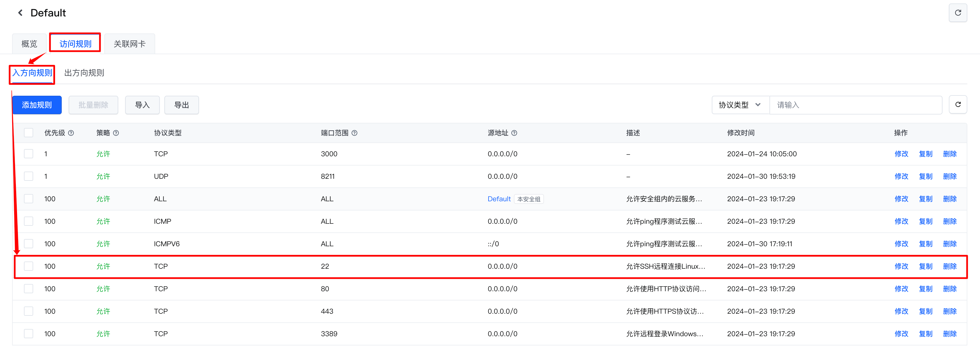The width and height of the screenshot is (980, 361).
Task: Click the page refresh icon at top right
Action: coord(958,13)
